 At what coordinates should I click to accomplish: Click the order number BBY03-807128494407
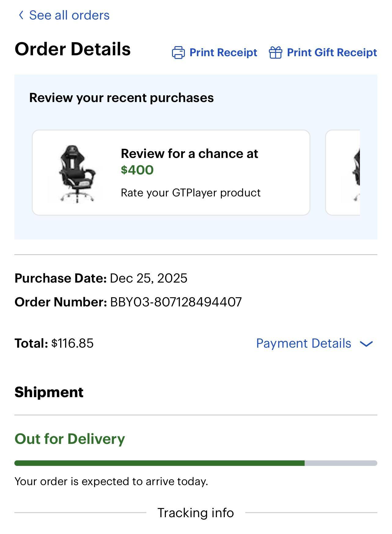[x=176, y=302]
